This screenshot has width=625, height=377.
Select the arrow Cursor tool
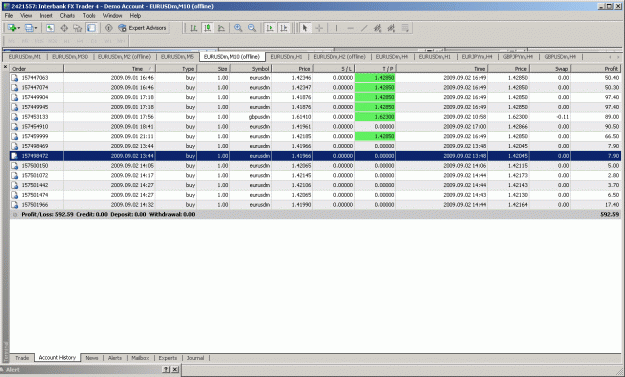(305, 28)
